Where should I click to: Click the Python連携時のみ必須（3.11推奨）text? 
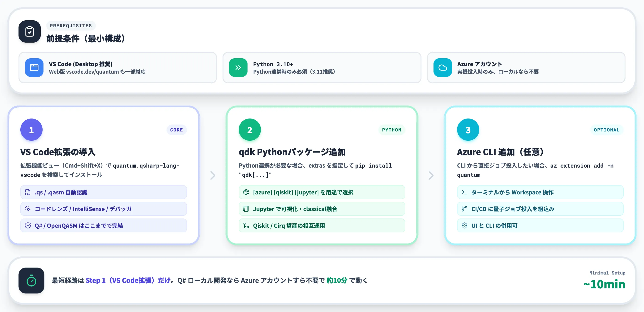point(294,72)
